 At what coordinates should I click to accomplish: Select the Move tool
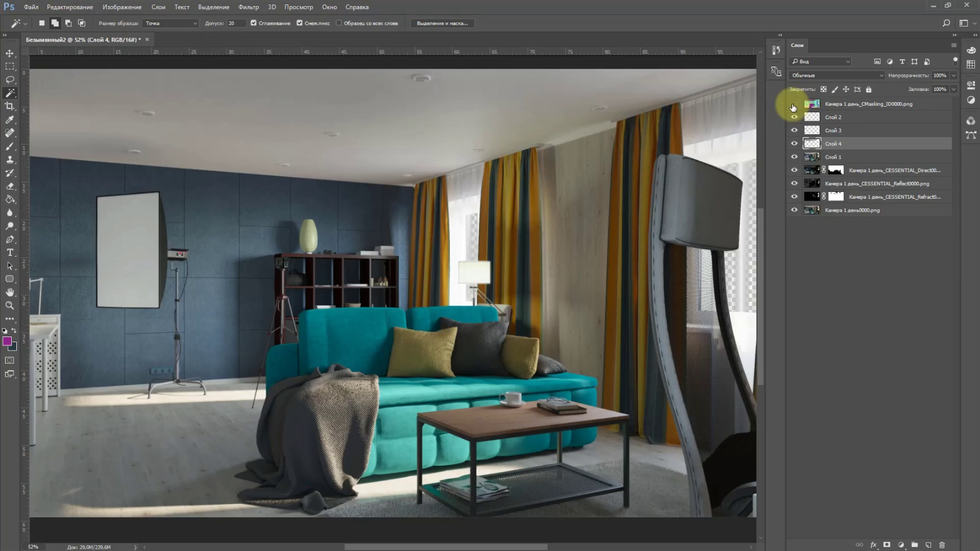click(10, 53)
